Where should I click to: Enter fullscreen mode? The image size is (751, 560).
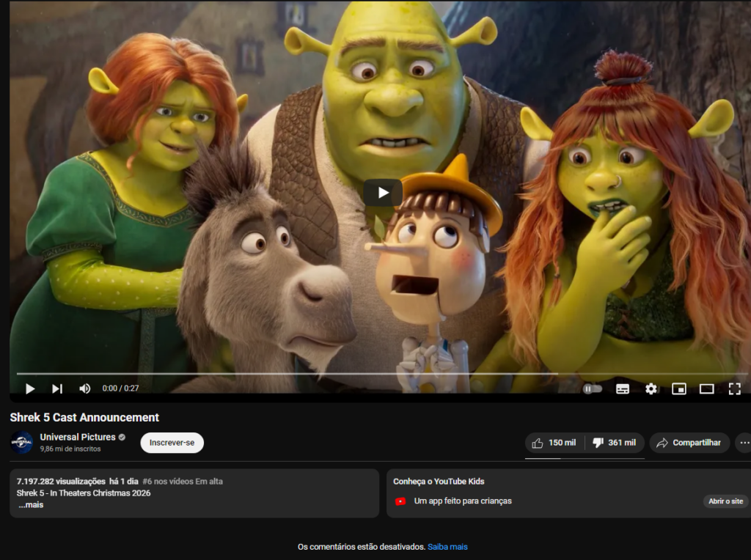[734, 388]
